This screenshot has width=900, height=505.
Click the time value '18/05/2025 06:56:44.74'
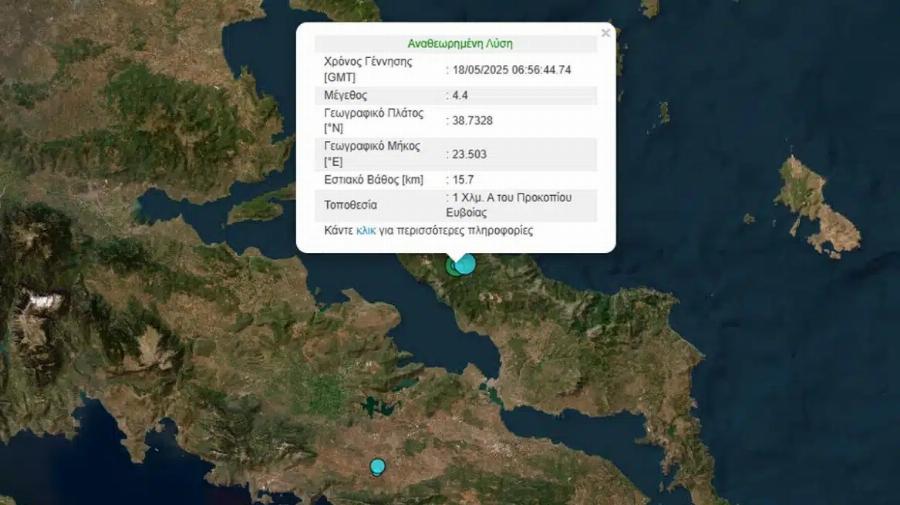511,70
